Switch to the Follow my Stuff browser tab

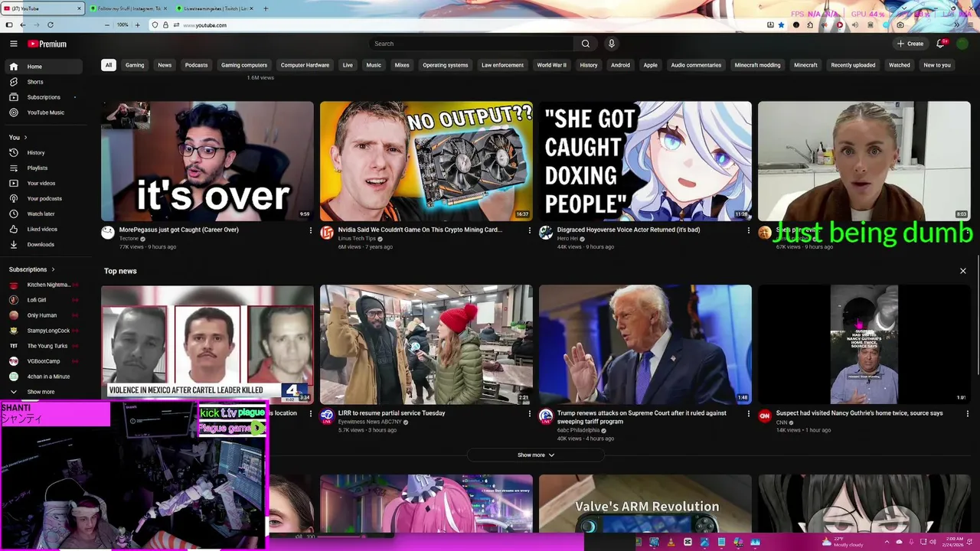coord(129,8)
